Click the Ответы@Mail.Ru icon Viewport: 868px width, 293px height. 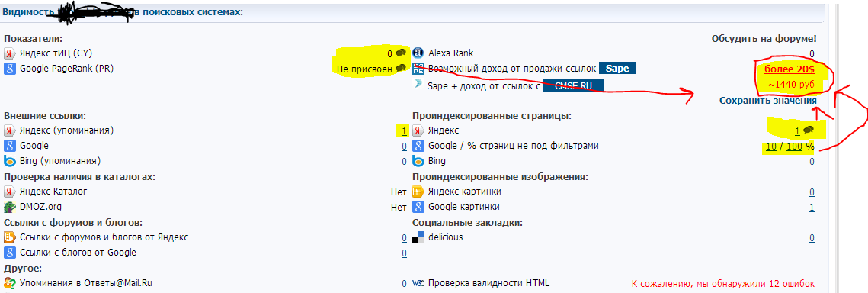(9, 283)
